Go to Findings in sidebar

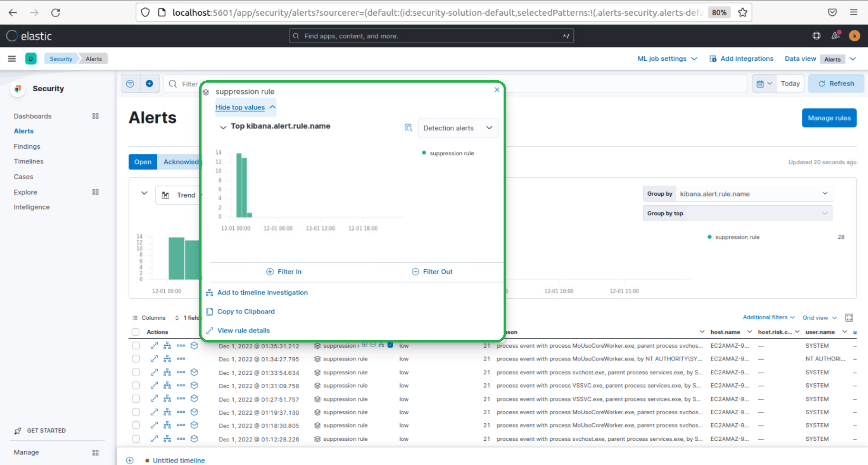click(x=27, y=146)
